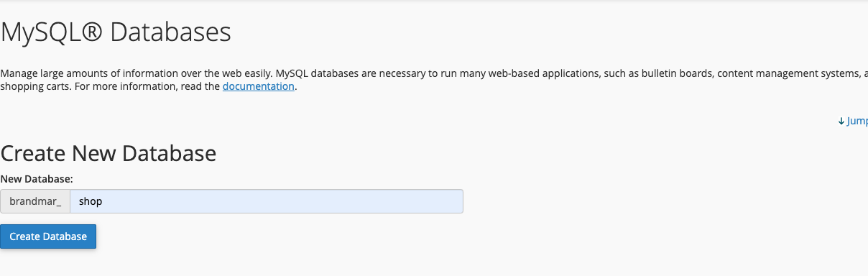This screenshot has height=276, width=868.
Task: Click the New Database: field label
Action: click(x=37, y=178)
